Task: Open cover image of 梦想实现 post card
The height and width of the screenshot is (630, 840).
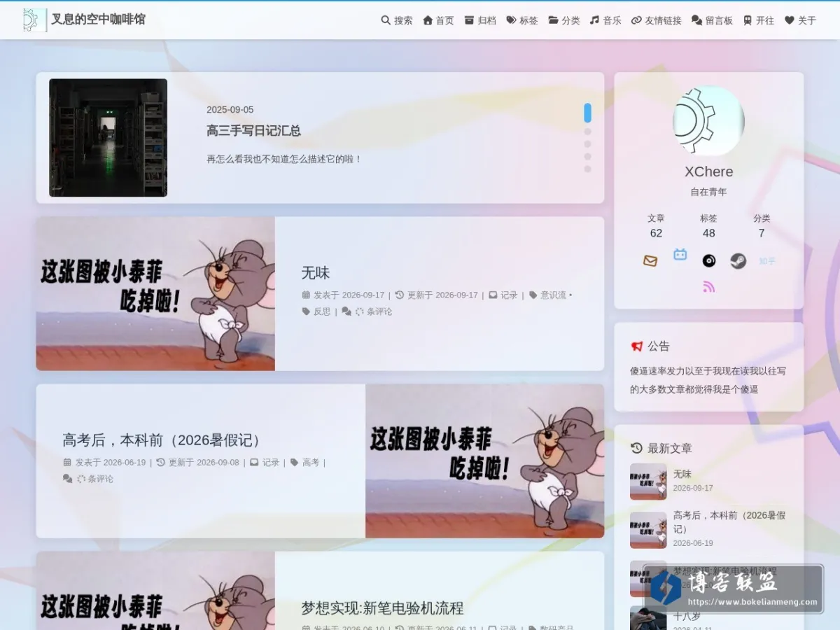Action: click(155, 591)
